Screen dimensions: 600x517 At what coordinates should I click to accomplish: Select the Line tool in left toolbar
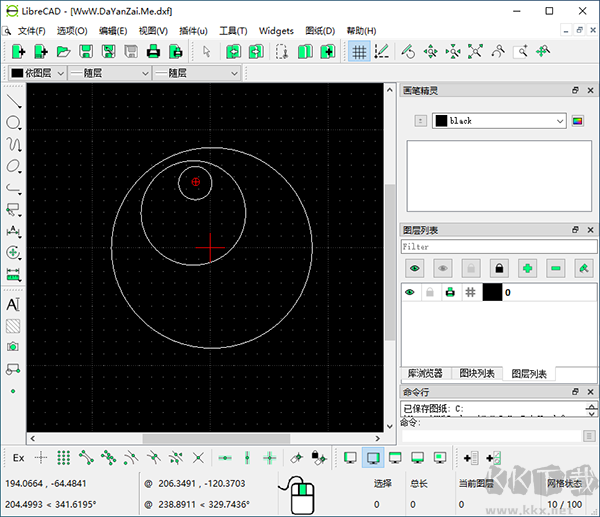point(14,101)
